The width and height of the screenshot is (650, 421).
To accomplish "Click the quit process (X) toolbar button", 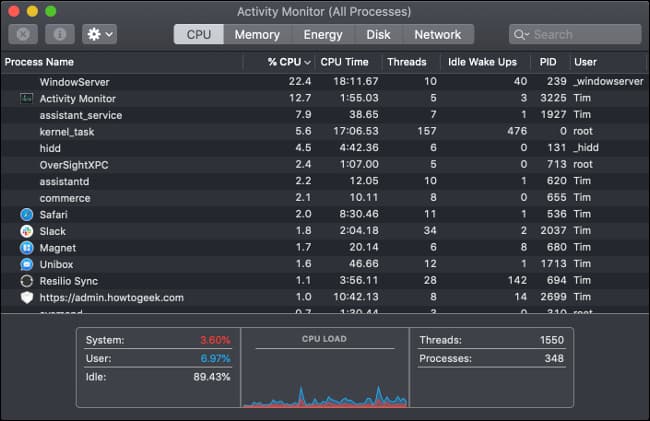I will pyautogui.click(x=23, y=34).
